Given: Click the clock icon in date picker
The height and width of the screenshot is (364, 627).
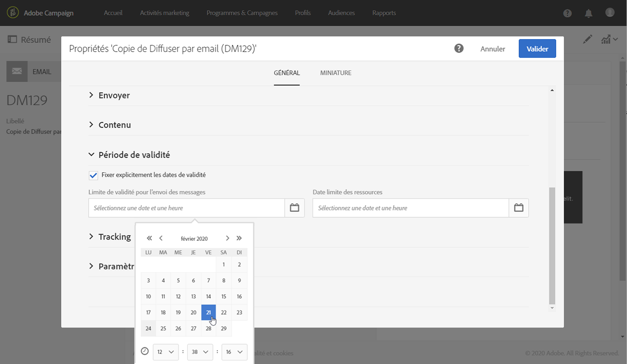Looking at the screenshot, I should pyautogui.click(x=145, y=352).
